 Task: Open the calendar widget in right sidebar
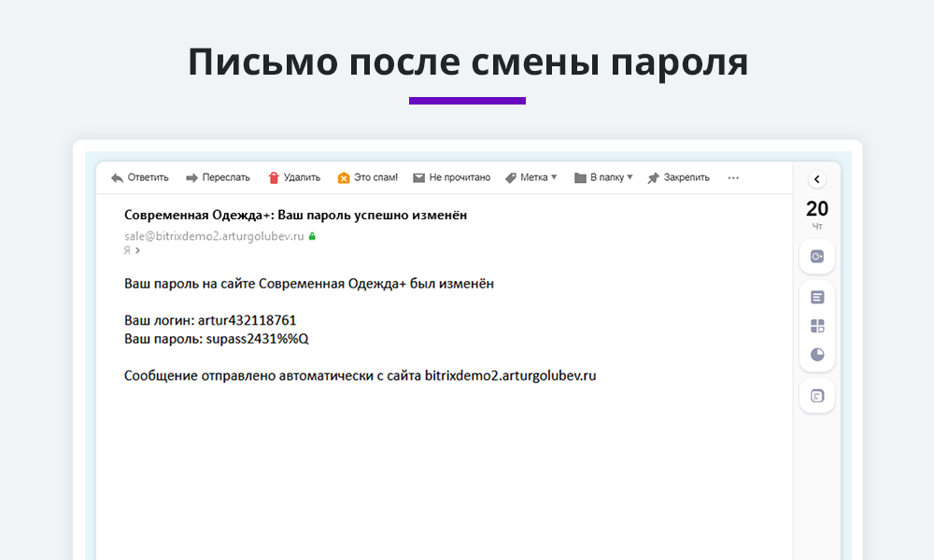coord(816,256)
